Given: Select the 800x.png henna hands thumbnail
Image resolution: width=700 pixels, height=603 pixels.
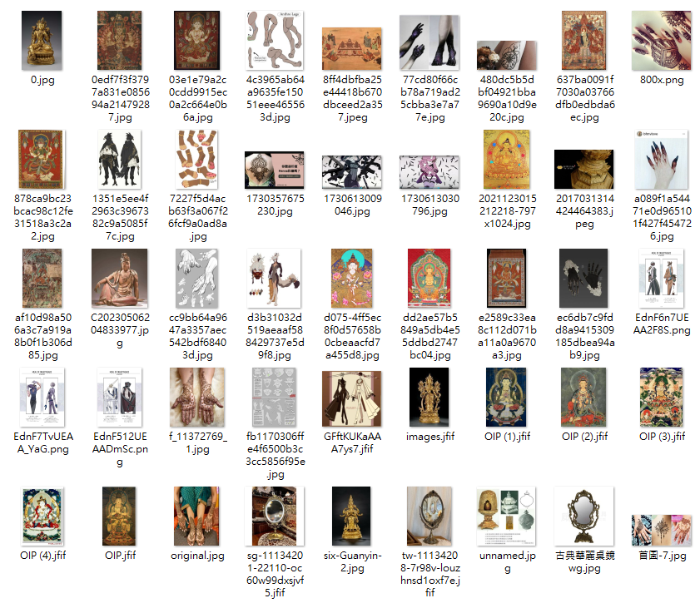Looking at the screenshot, I should tap(662, 41).
